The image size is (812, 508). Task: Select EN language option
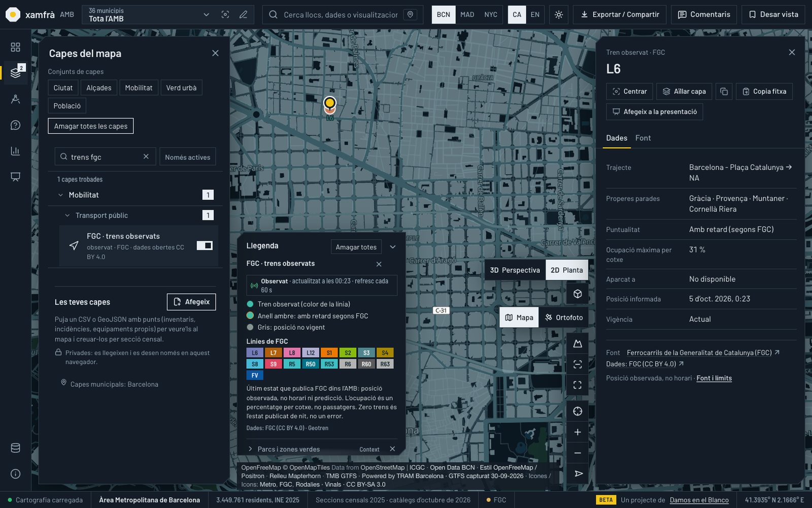point(535,15)
